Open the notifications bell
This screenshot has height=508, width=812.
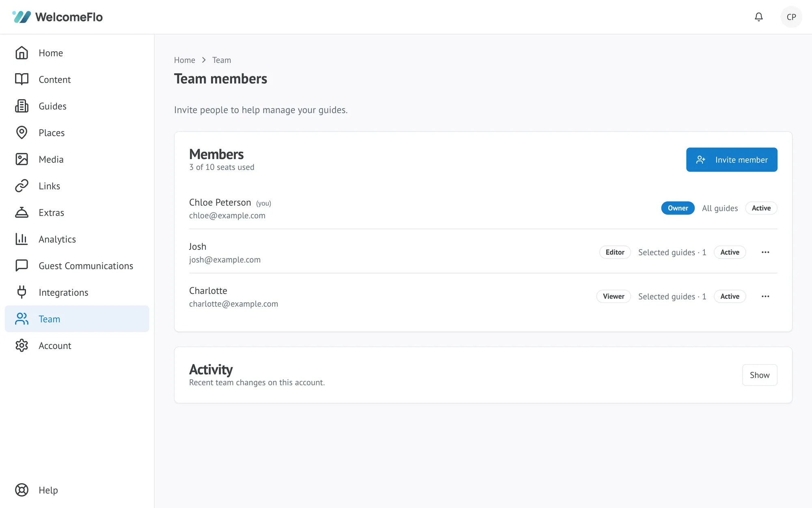[758, 17]
